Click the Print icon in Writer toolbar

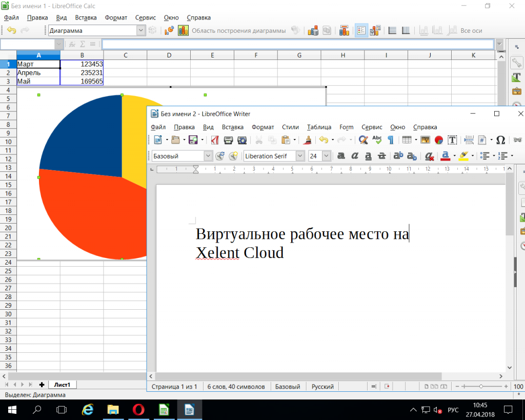pos(228,140)
